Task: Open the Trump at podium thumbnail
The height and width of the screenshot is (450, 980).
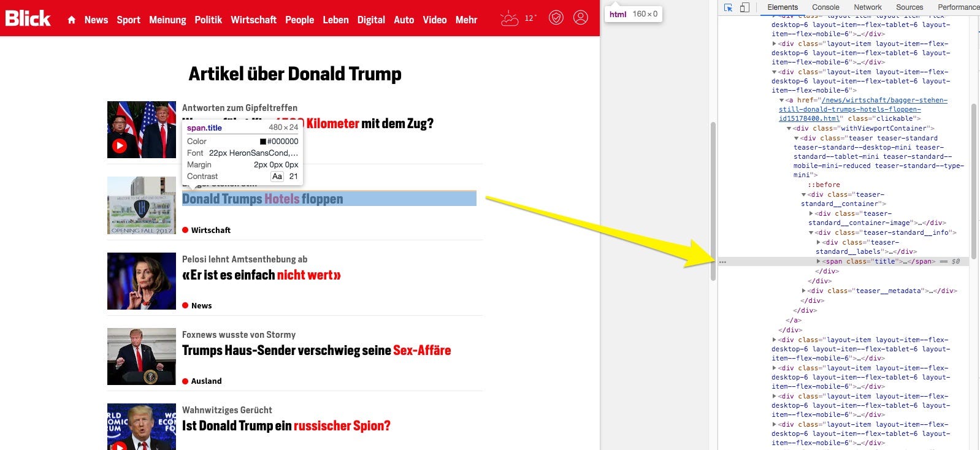Action: click(142, 356)
